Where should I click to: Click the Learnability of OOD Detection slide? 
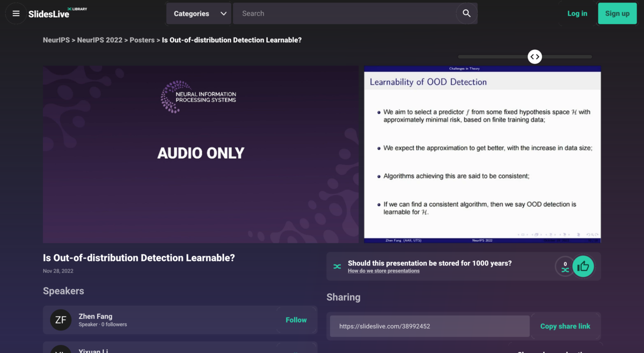[482, 155]
